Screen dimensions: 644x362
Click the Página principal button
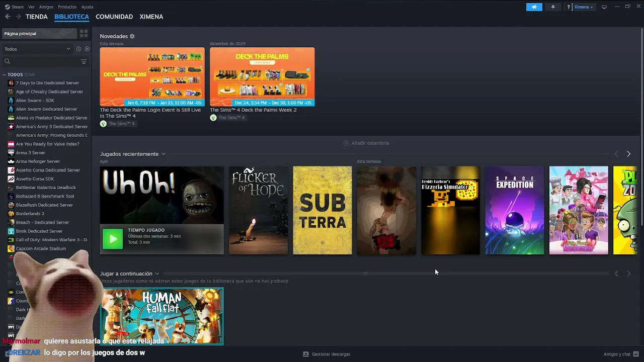point(39,33)
